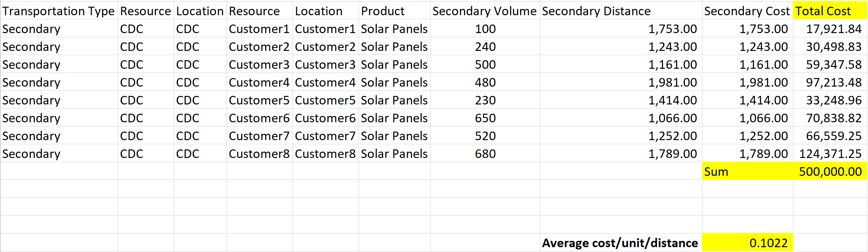The image size is (868, 252).
Task: Select Customer2 total cost 30,498.83
Action: [x=830, y=46]
